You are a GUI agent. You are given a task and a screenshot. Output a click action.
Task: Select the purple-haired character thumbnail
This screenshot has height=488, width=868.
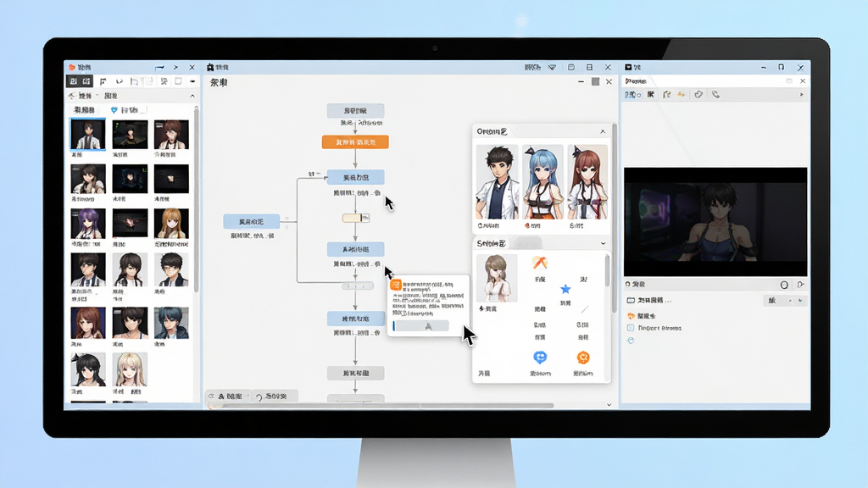(x=88, y=224)
